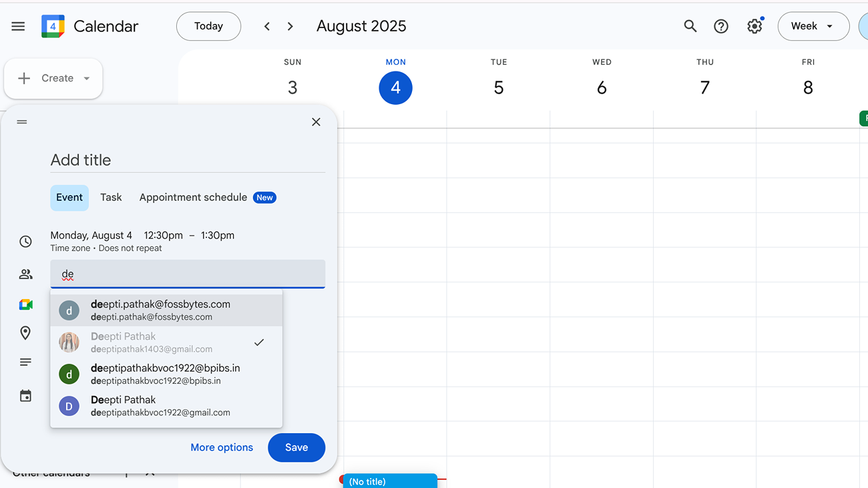The image size is (868, 488).
Task: Open the Create button dropdown arrow
Action: 87,78
